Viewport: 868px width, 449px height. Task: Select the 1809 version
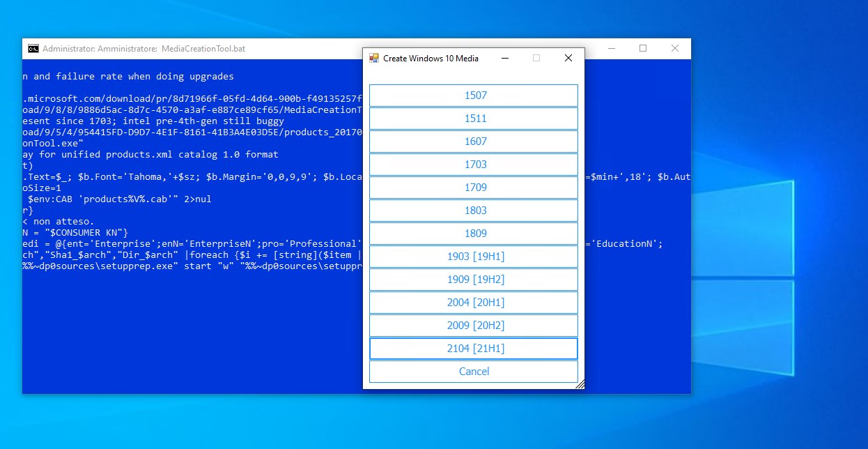[474, 234]
